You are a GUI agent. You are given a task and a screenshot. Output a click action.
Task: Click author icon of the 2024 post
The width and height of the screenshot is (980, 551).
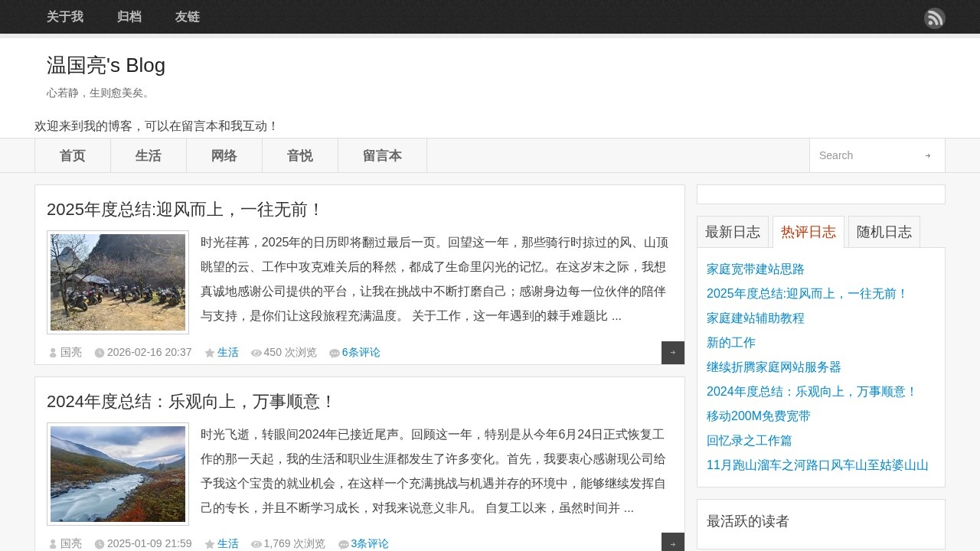[x=53, y=544]
